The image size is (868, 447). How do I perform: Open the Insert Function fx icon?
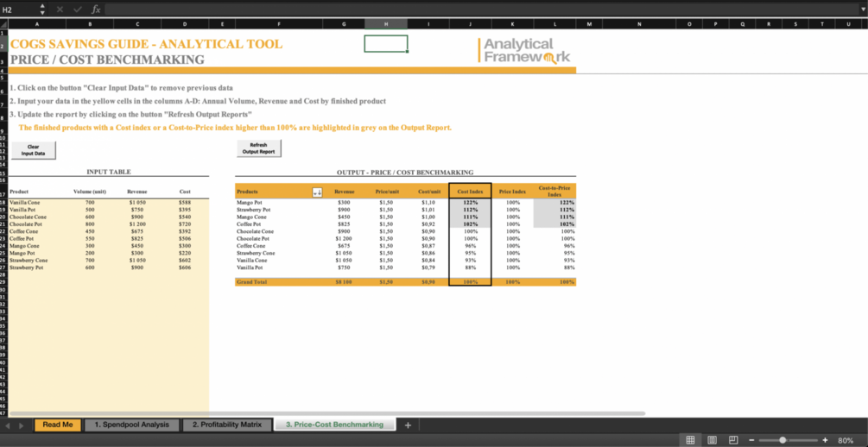click(x=96, y=9)
